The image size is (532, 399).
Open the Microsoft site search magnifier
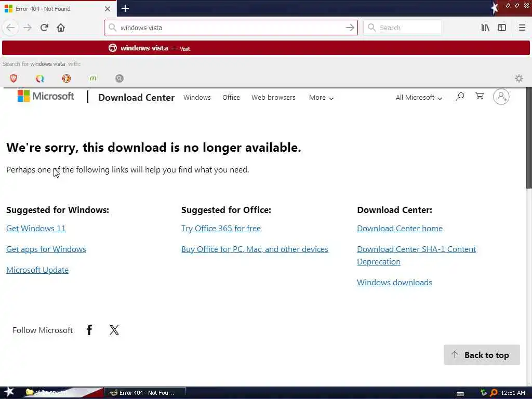tap(460, 97)
